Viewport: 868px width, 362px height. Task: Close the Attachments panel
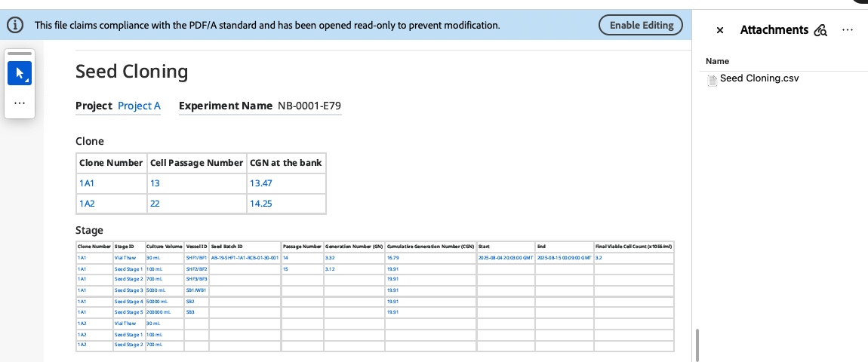tap(720, 30)
